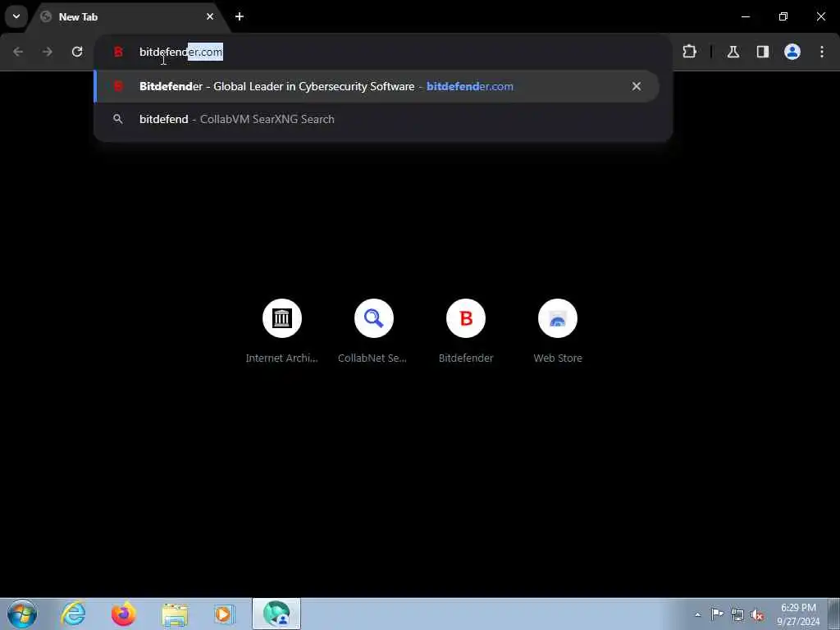
Task: Choose the Bitdefender Global Leader suggestion
Action: [377, 86]
